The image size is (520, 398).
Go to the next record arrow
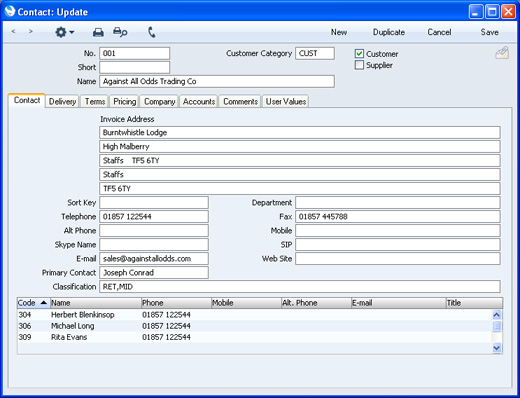pyautogui.click(x=31, y=31)
